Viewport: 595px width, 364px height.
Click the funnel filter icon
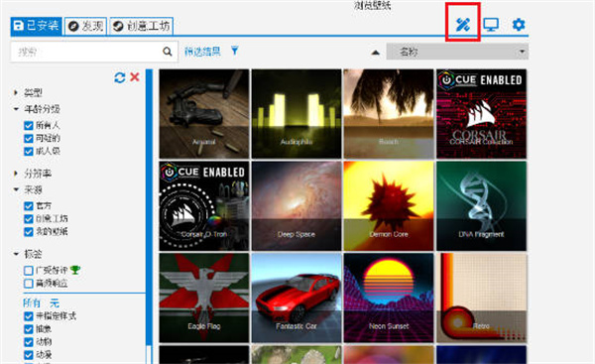(235, 51)
